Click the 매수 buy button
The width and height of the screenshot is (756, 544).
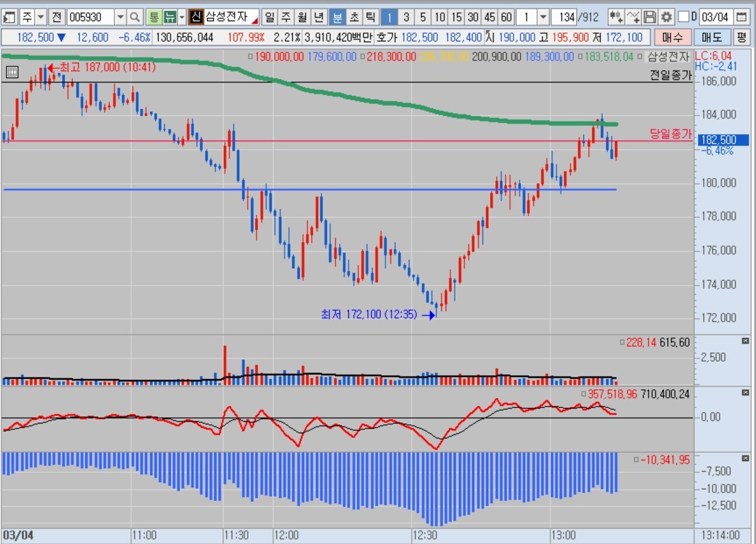click(672, 38)
